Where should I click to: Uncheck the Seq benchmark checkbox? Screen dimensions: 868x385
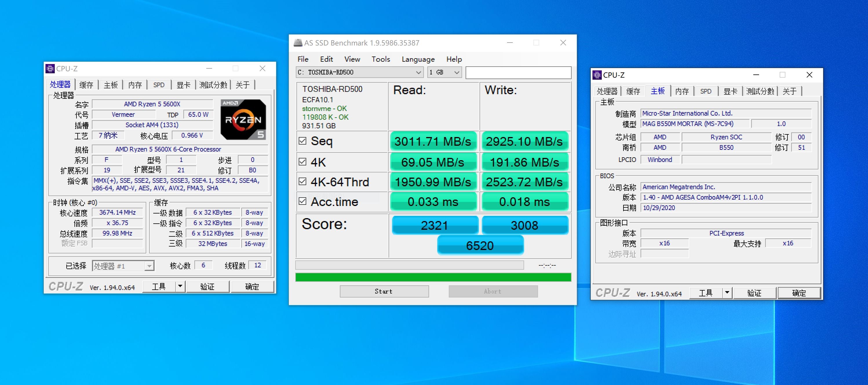tap(302, 141)
